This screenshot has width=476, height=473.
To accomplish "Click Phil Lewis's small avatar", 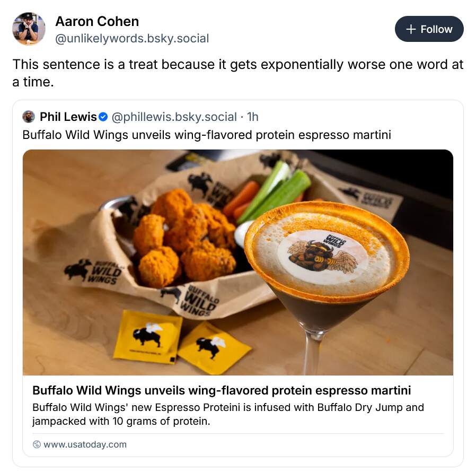I will point(29,117).
